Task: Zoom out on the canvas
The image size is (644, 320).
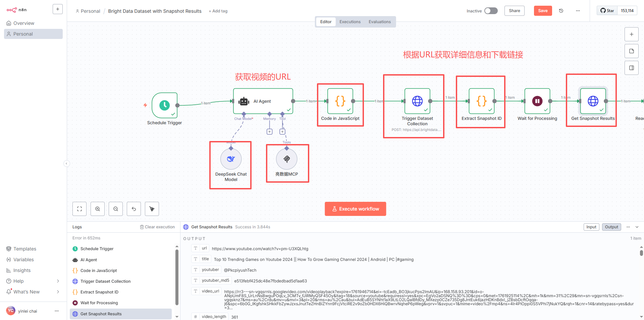Action: point(116,209)
